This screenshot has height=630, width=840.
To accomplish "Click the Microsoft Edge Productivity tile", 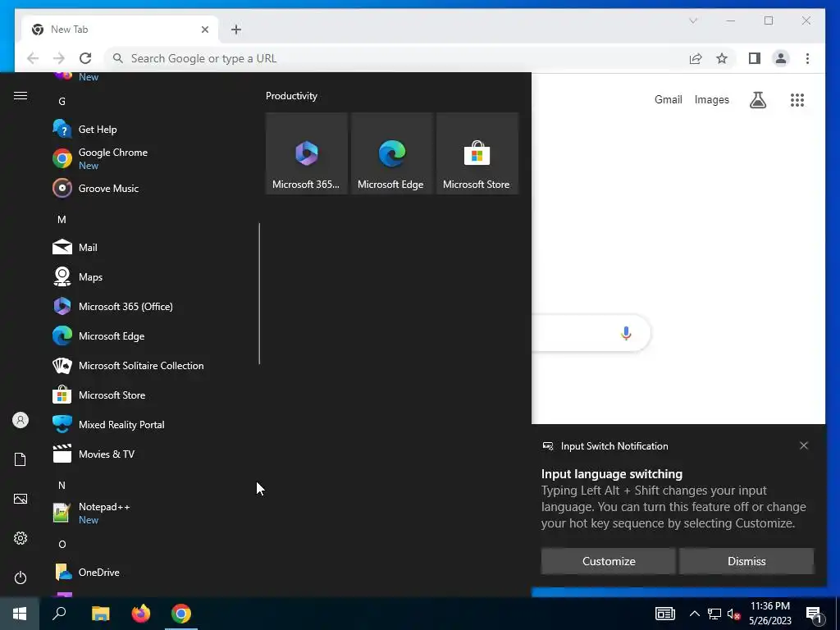I will tap(391, 153).
